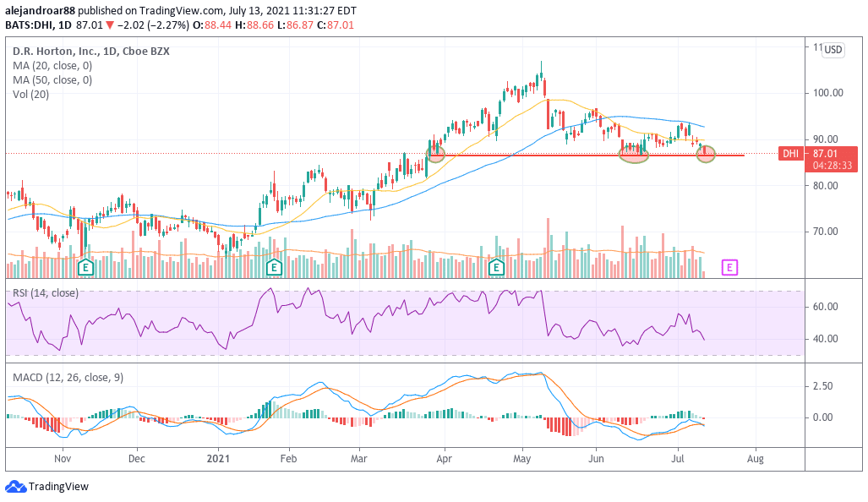
Task: Click the USD currency button
Action: (833, 50)
